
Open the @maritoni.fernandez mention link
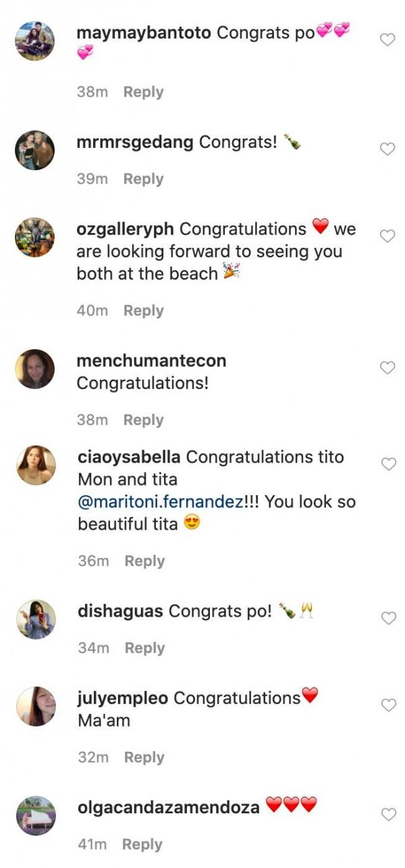[169, 502]
